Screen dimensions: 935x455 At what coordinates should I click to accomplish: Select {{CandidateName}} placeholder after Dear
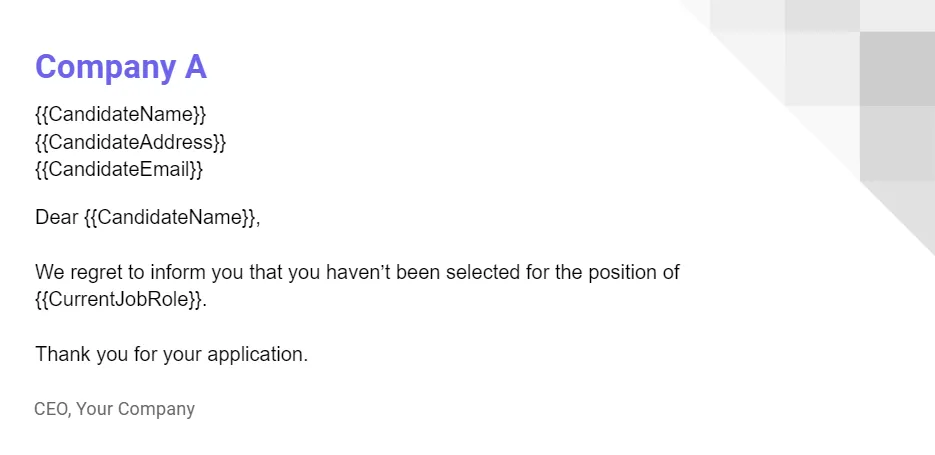(170, 217)
